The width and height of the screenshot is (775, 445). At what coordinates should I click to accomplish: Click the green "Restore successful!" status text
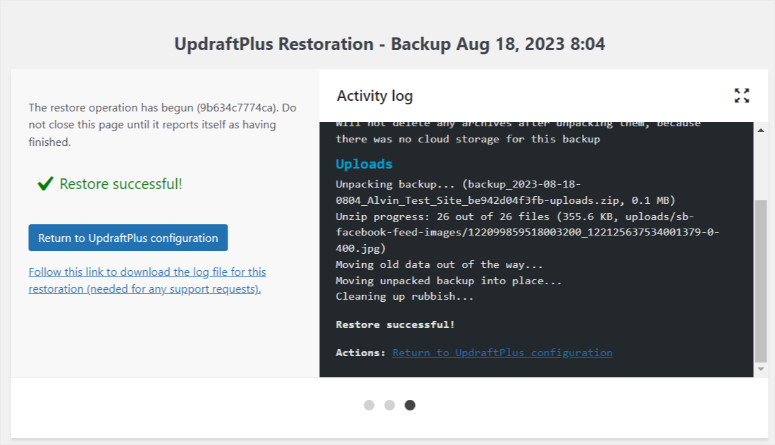[121, 184]
